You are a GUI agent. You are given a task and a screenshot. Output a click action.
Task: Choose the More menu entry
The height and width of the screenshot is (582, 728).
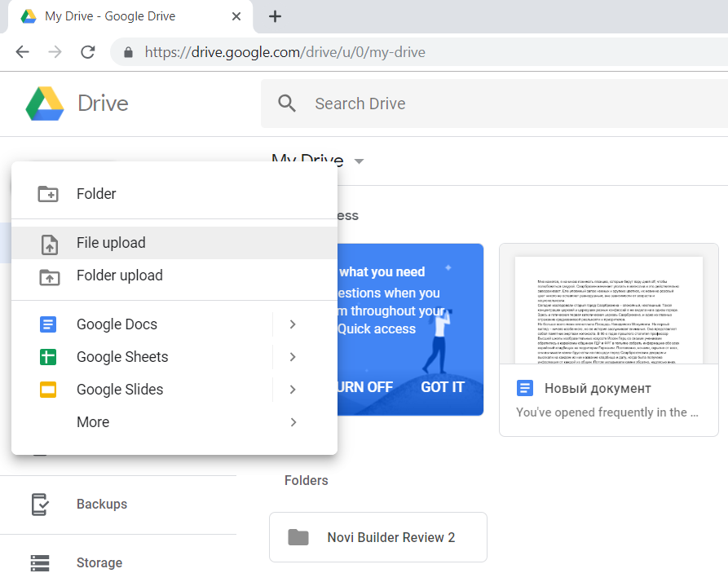point(93,422)
